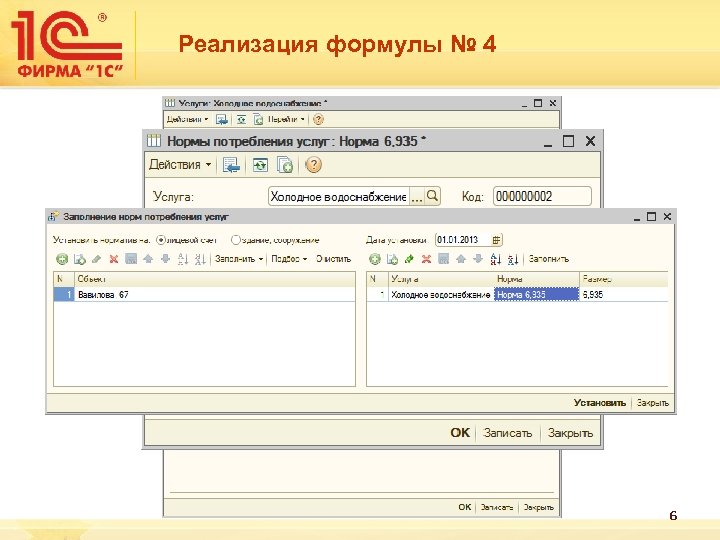Click the Услуга field Холодное водоснабжение

(x=339, y=197)
